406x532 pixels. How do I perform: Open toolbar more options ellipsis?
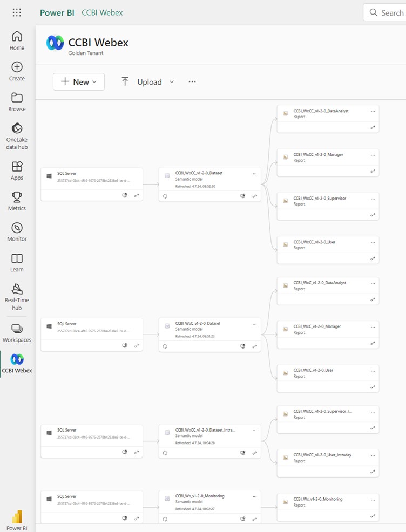[192, 81]
